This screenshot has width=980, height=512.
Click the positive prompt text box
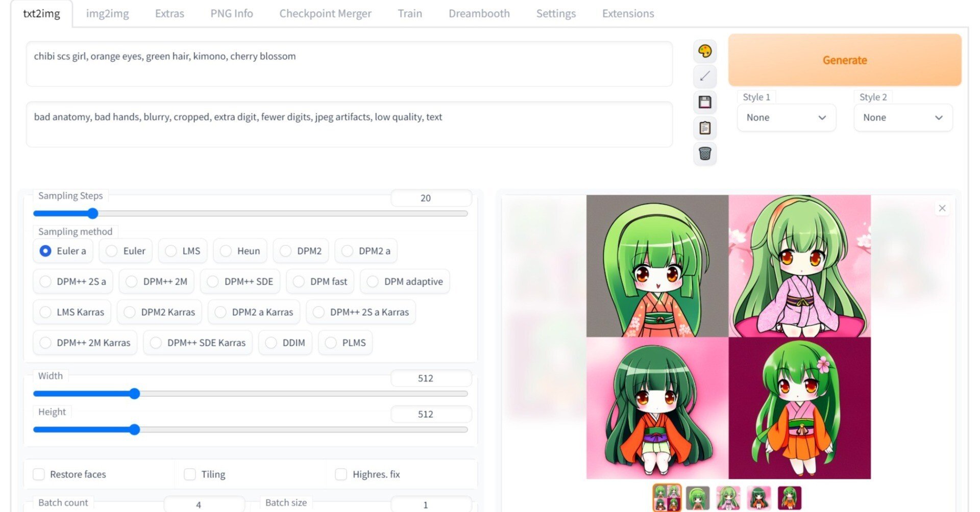(x=349, y=64)
